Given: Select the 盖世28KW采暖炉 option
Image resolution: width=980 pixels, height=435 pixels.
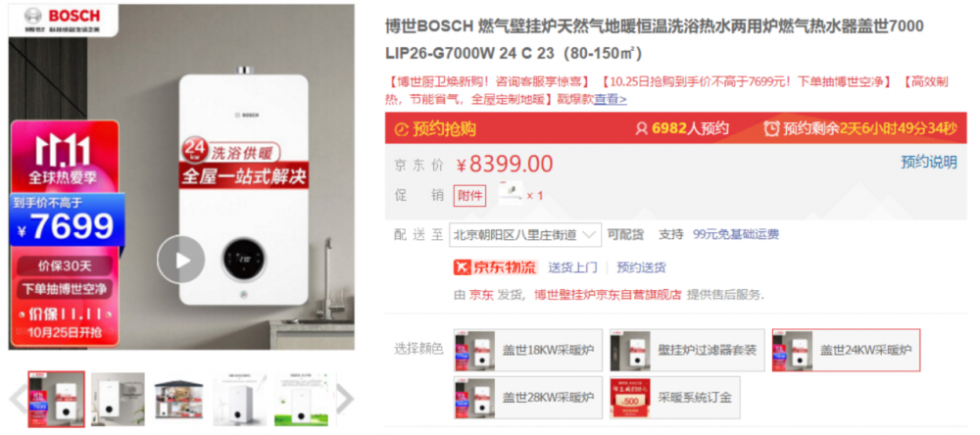Looking at the screenshot, I should (529, 398).
